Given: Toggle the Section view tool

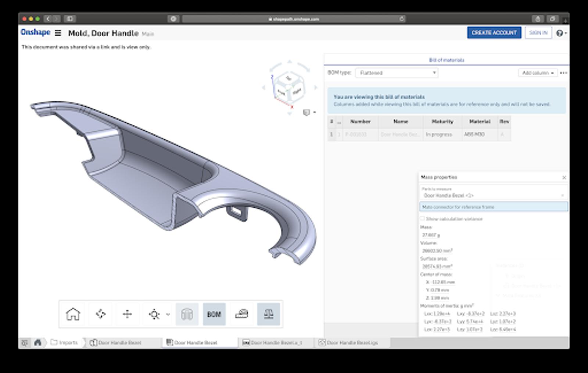Looking at the screenshot, I should [187, 314].
